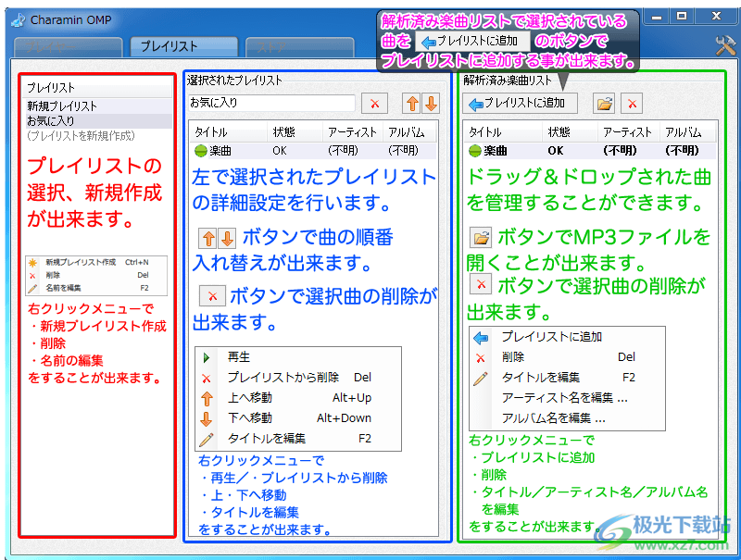Switch to the プレイリスト tab

pyautogui.click(x=183, y=46)
